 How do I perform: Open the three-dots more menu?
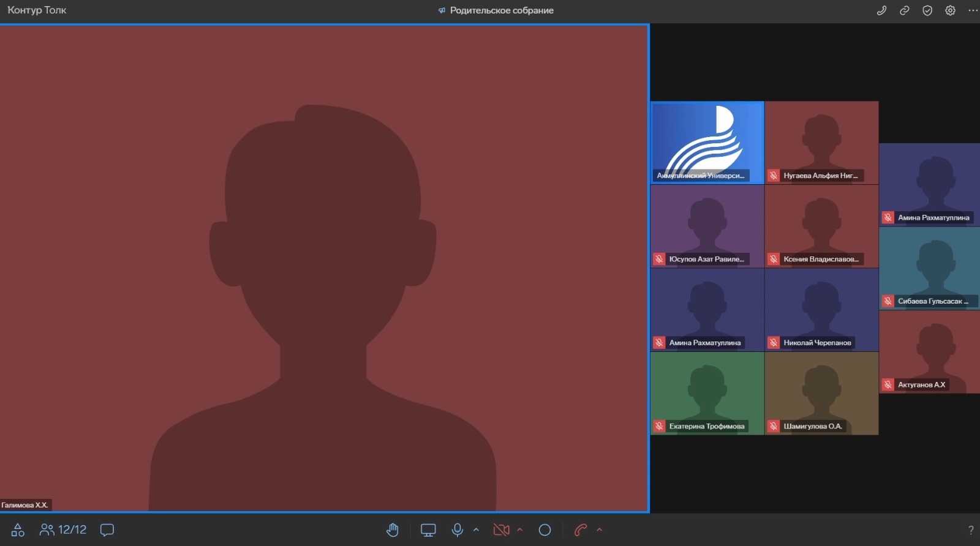click(973, 10)
